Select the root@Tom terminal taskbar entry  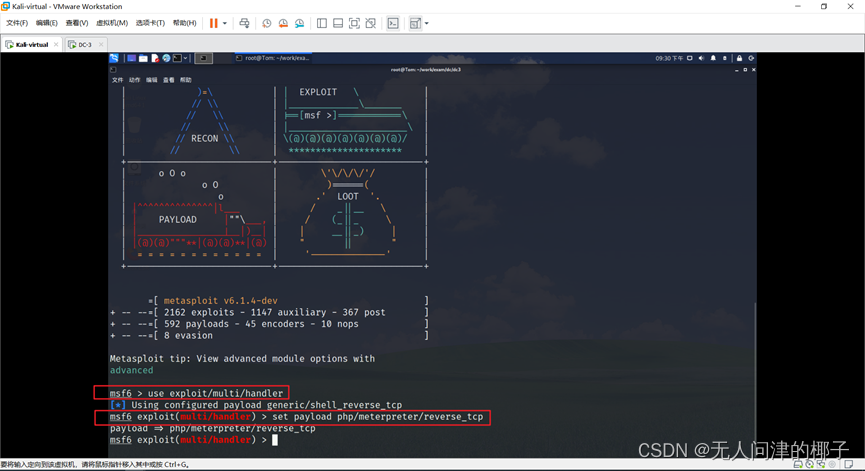coord(273,58)
